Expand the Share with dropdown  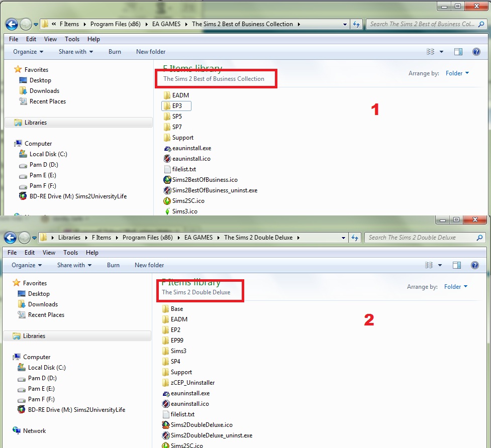(74, 51)
